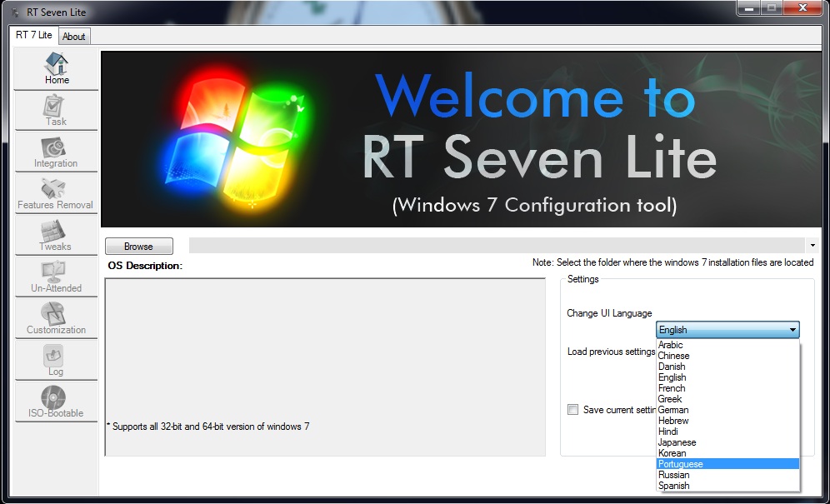Select Spanish language option

point(727,486)
